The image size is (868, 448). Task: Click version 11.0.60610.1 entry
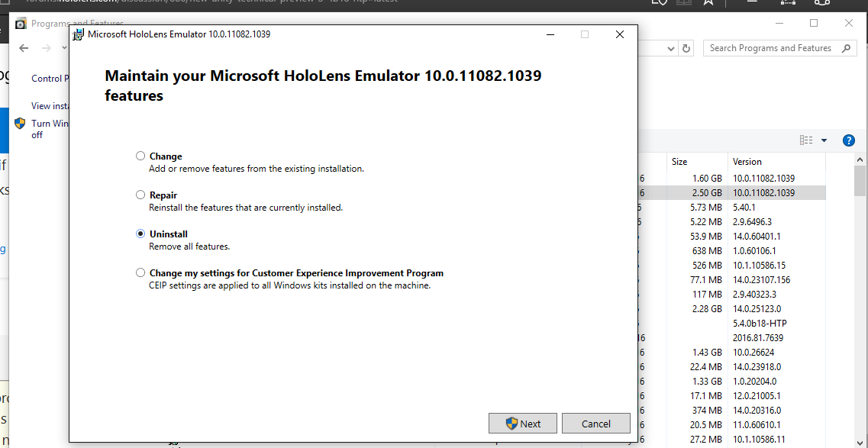757,424
